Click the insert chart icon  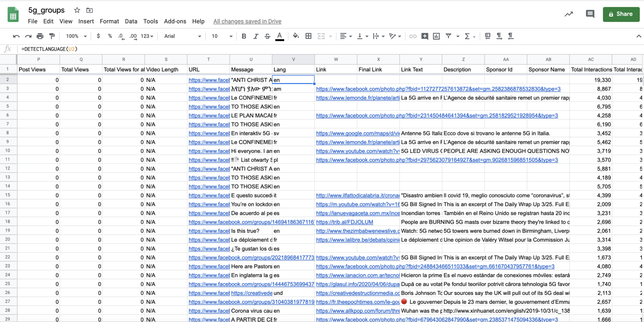coord(436,36)
